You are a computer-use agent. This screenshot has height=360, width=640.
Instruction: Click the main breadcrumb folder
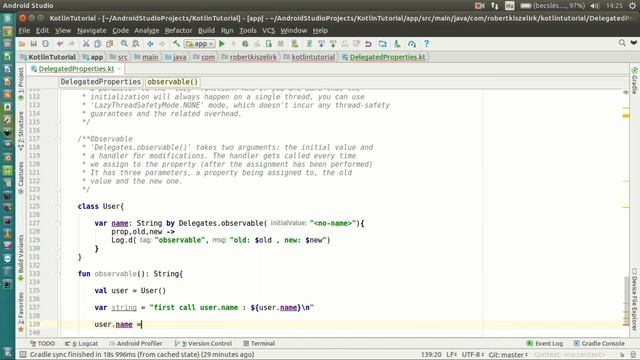click(x=146, y=57)
